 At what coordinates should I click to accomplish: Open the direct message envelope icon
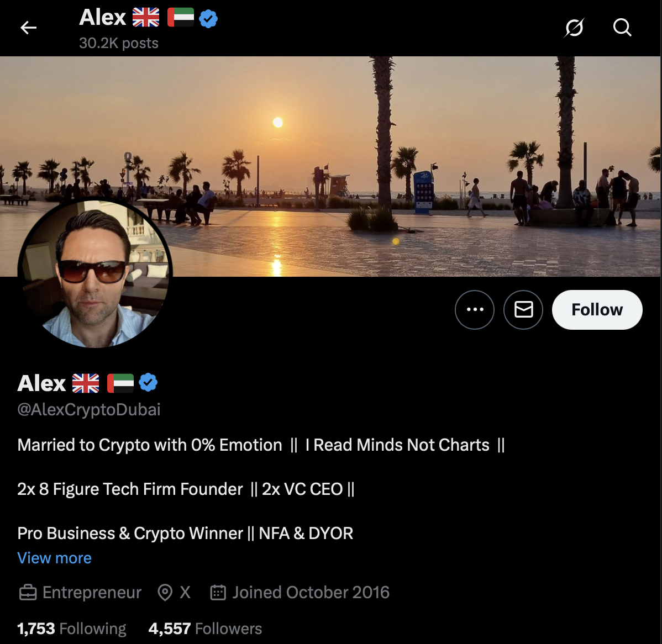pyautogui.click(x=523, y=310)
